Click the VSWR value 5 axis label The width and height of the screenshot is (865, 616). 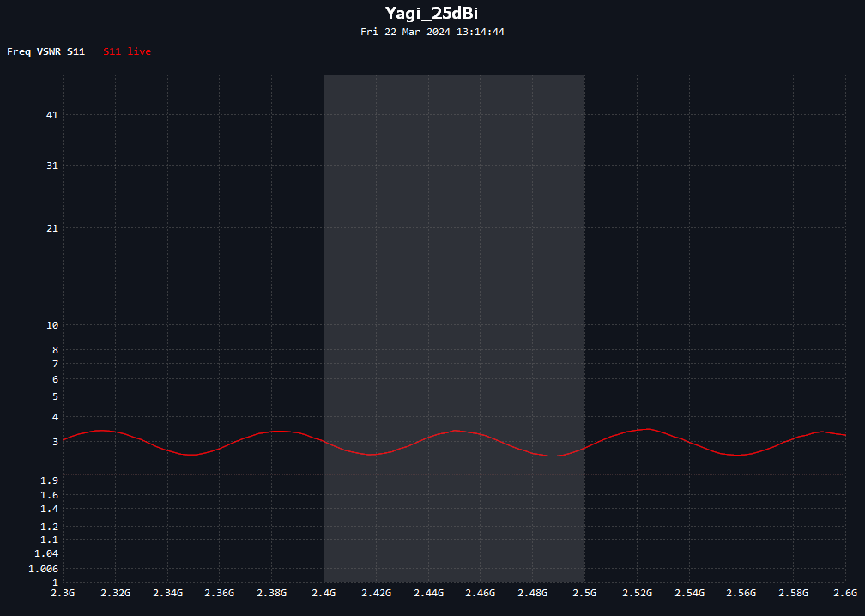(x=55, y=396)
